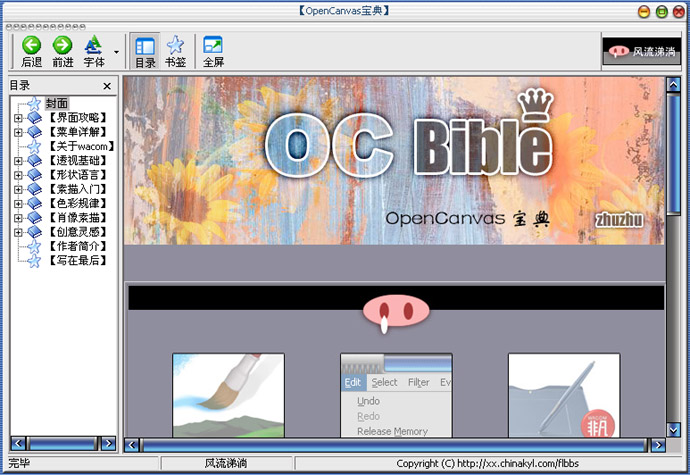
Task: Open the dropdown arrow beside 字体
Action: tap(116, 52)
